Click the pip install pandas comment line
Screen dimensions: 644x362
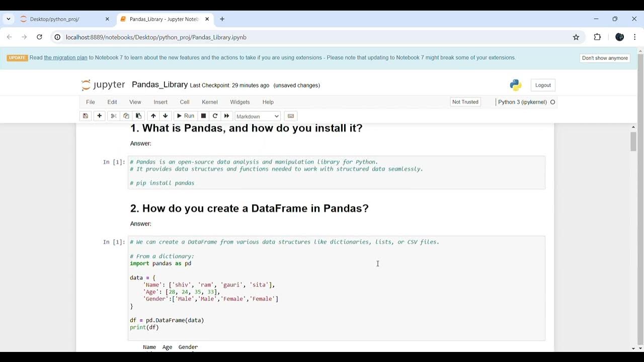click(162, 183)
